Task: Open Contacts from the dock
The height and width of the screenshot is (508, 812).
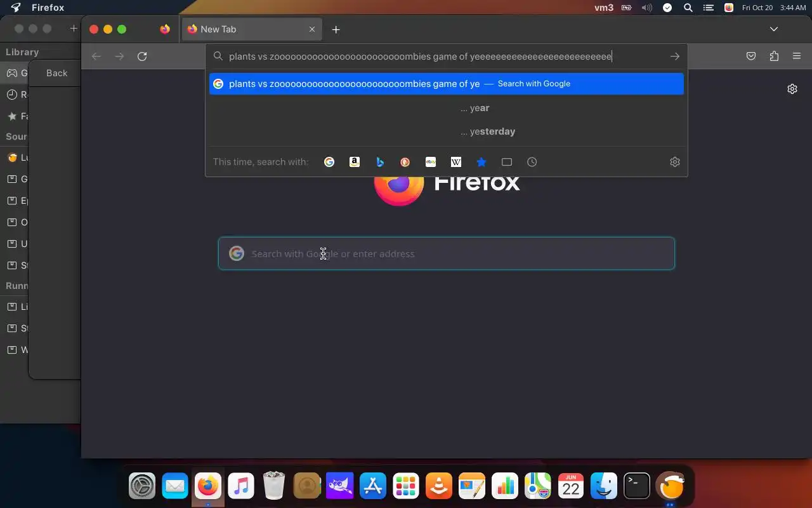Action: (x=307, y=487)
